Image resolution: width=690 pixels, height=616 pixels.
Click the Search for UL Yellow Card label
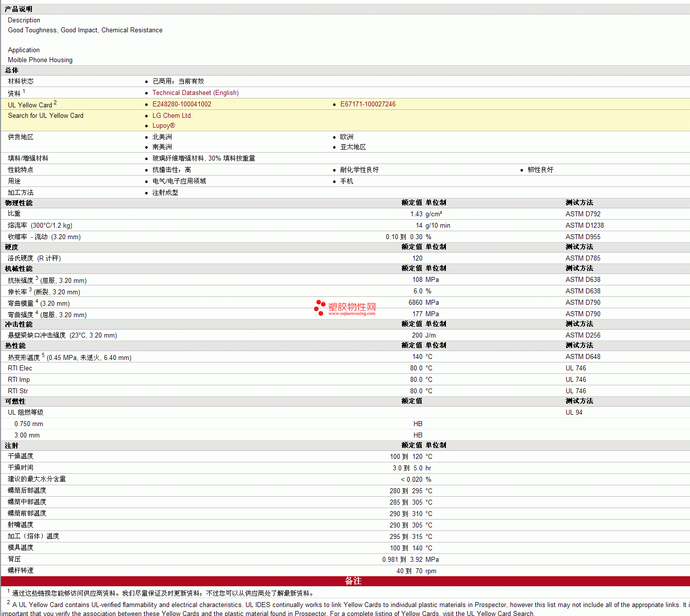tap(46, 116)
